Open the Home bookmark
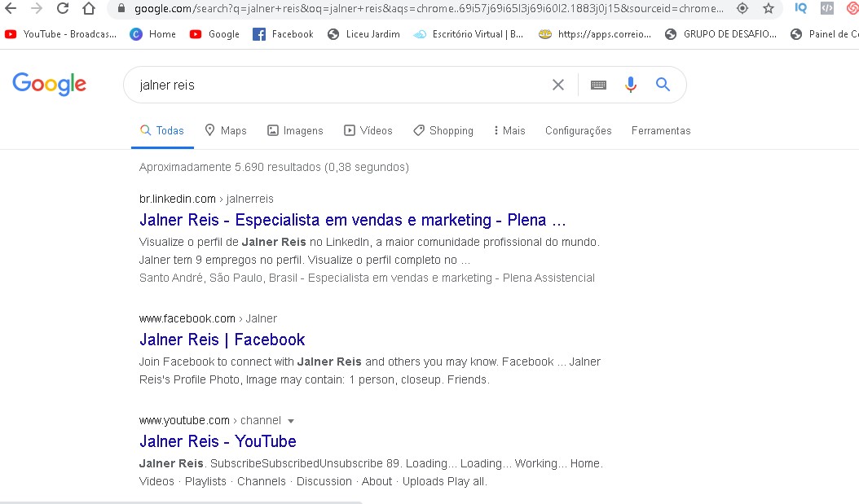The image size is (859, 504). pos(153,34)
